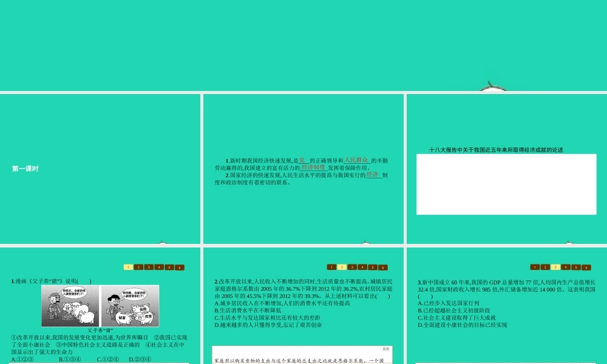The image size is (607, 364).
Task: Click the filled answer 经济制度
Action: tap(313, 167)
